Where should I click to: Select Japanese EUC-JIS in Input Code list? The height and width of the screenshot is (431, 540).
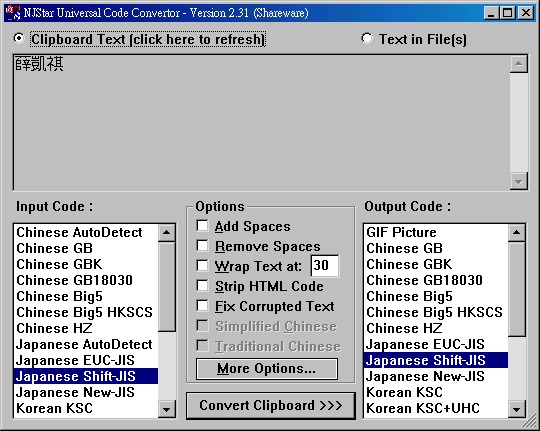click(x=86, y=360)
